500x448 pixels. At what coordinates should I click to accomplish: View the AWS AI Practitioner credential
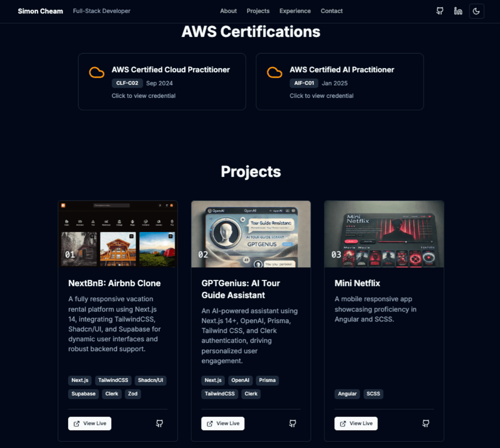321,95
